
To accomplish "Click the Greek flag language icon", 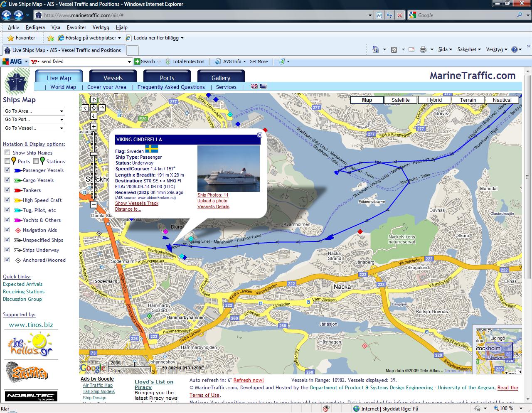I will (x=263, y=86).
